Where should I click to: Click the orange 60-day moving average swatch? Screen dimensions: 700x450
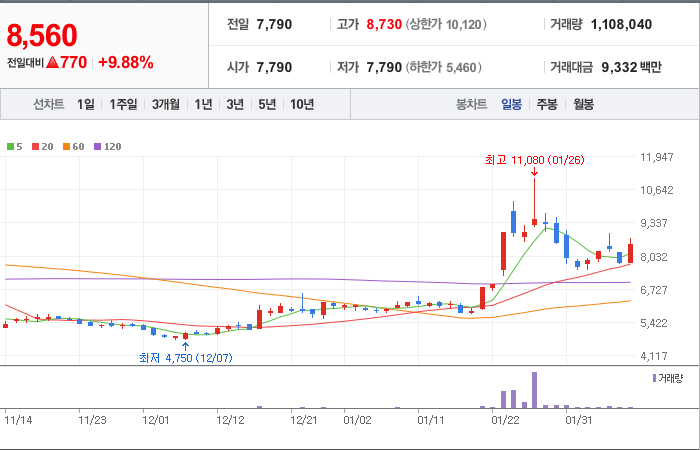(67, 146)
